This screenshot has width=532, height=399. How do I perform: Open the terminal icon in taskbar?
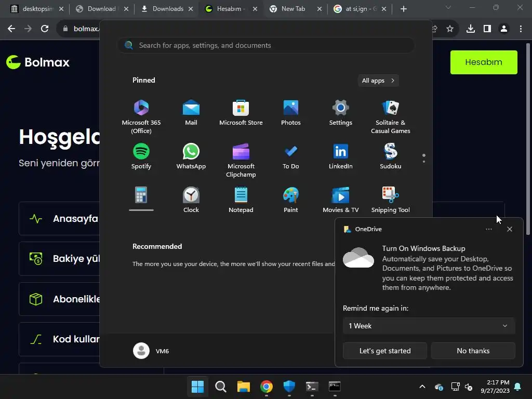[312, 387]
